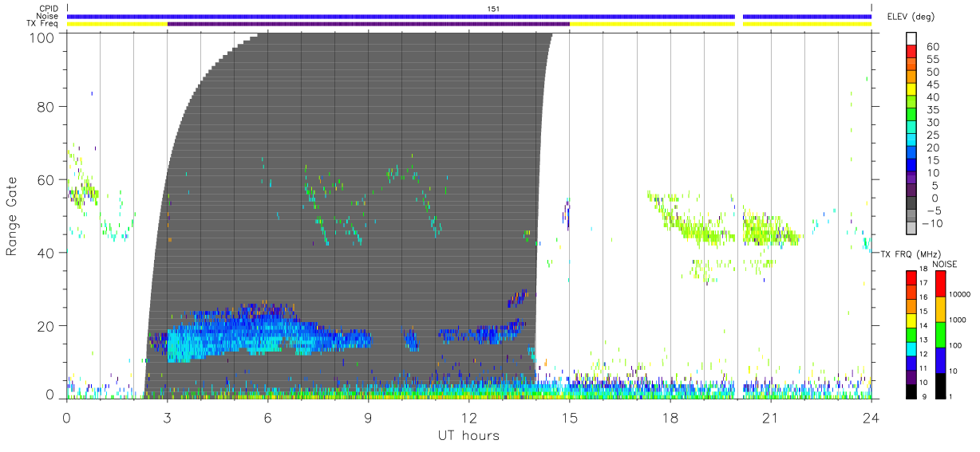The image size is (980, 452).
Task: Click the NOISE legend title
Action: point(944,263)
